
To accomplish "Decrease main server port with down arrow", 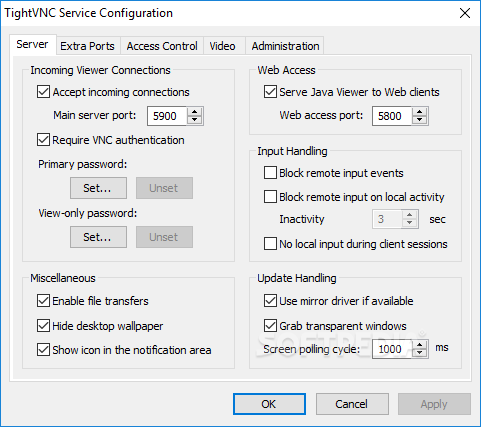I will pos(194,120).
